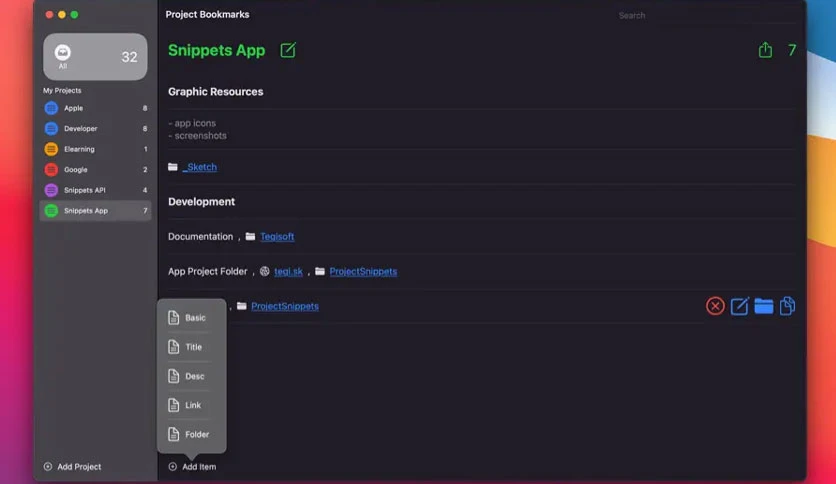
Task: Click the plus icon for Add Project
Action: click(48, 466)
